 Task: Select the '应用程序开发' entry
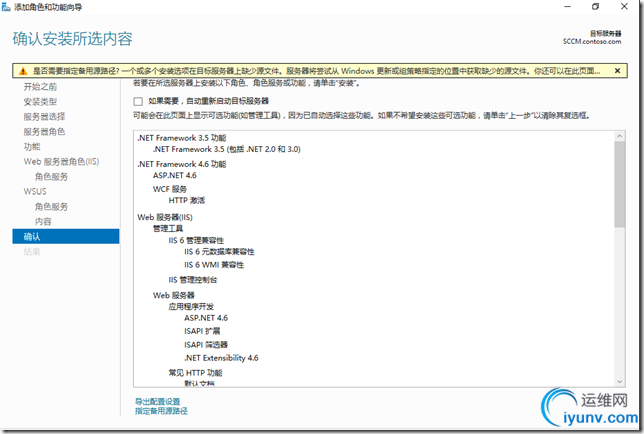pyautogui.click(x=191, y=307)
